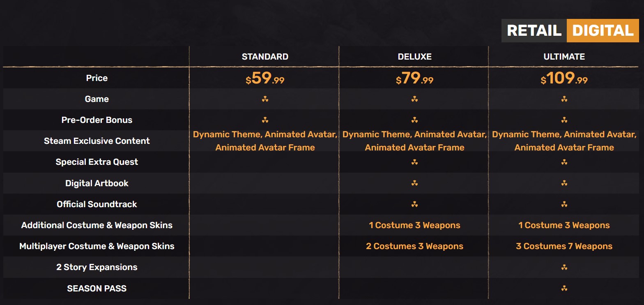Click the Ultimate edition Pre-Order Bonus icon

click(564, 120)
